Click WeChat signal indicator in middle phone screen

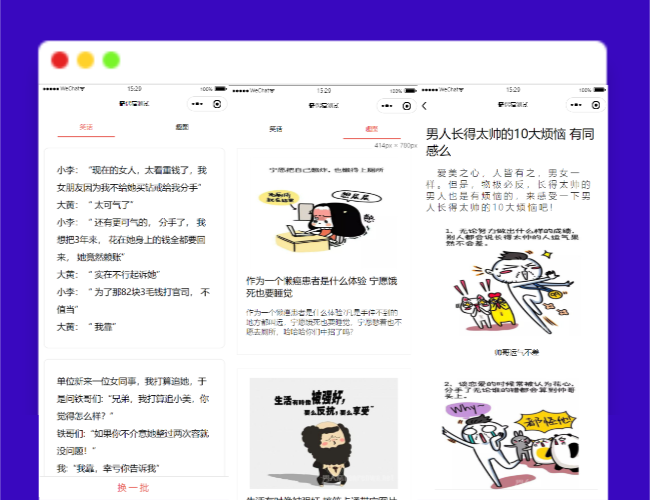tap(253, 90)
